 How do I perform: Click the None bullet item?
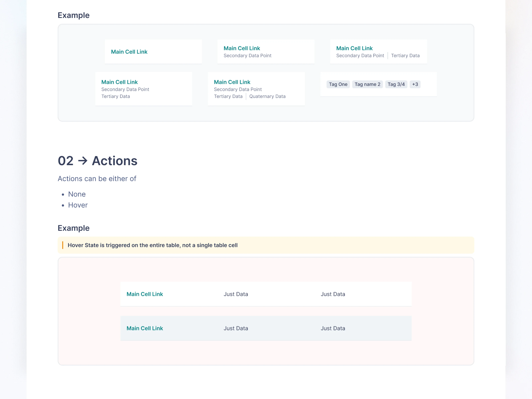[x=77, y=194]
